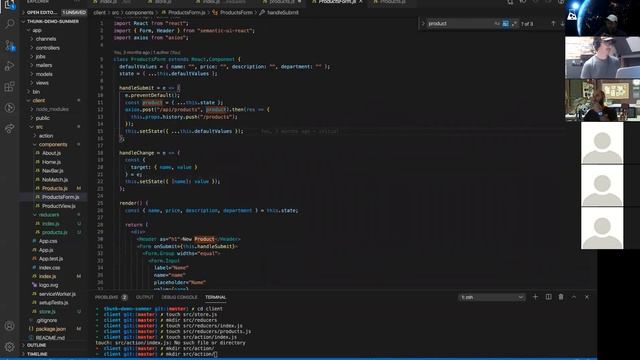
Task: Select the Terminal panel tab
Action: click(216, 297)
